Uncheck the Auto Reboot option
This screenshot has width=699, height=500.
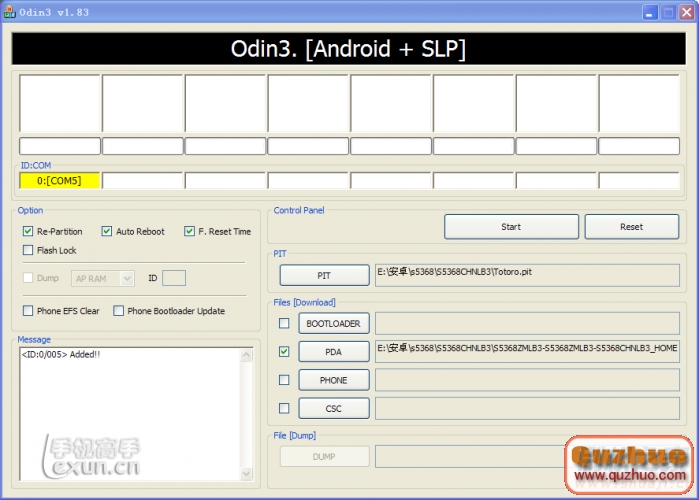[x=107, y=231]
